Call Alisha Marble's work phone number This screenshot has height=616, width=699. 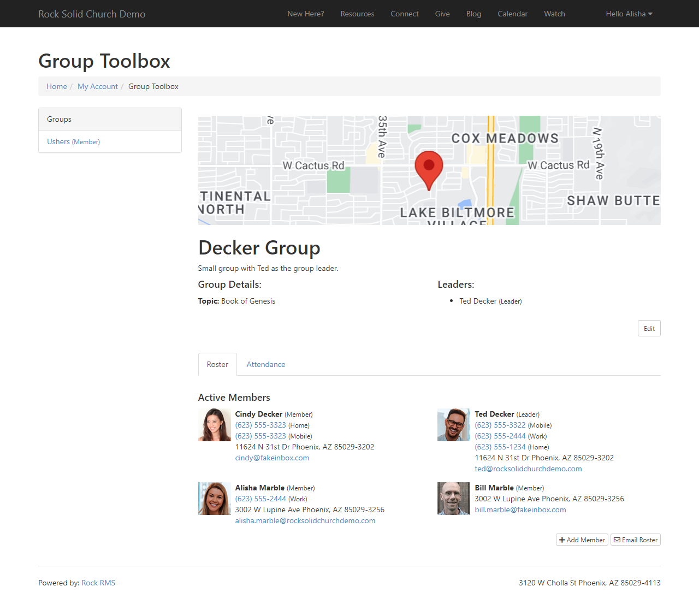click(260, 499)
